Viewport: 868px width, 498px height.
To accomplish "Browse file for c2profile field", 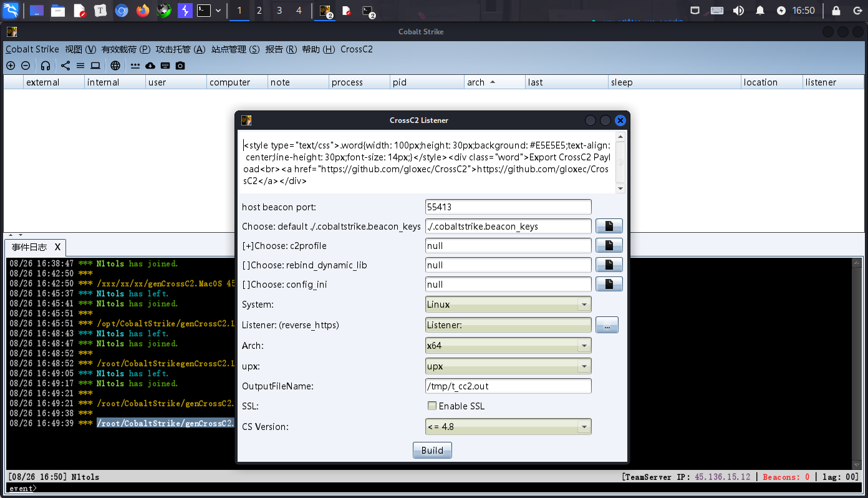I will [x=609, y=245].
